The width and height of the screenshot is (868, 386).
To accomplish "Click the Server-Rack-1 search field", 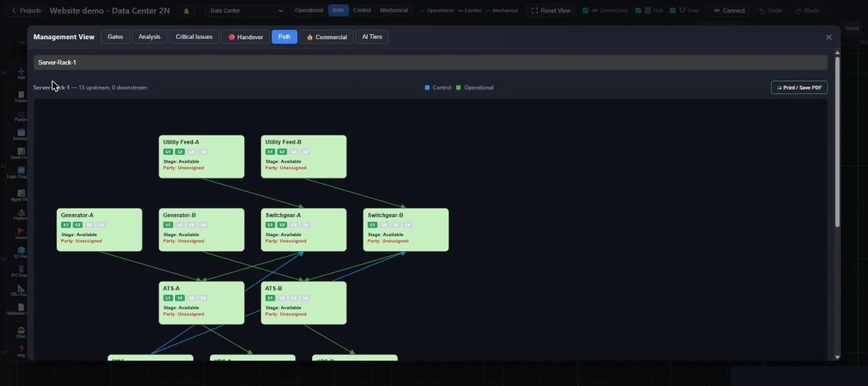I will pyautogui.click(x=430, y=62).
